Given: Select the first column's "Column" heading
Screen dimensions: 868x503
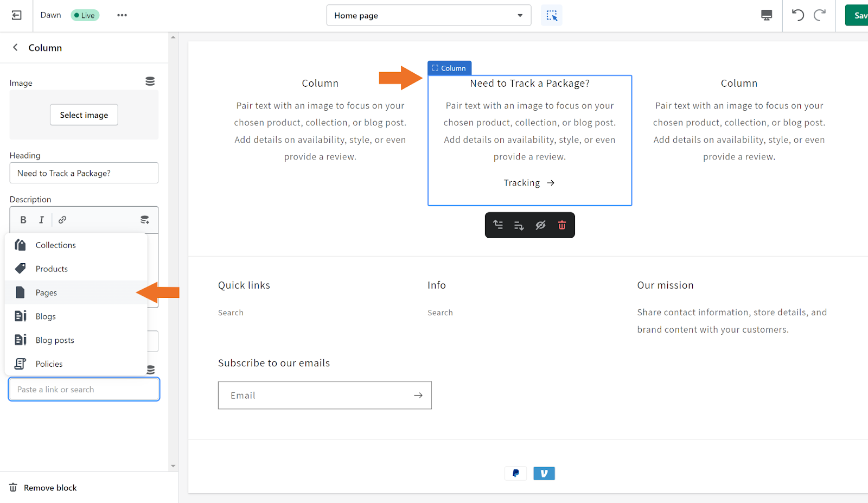Looking at the screenshot, I should (x=320, y=84).
